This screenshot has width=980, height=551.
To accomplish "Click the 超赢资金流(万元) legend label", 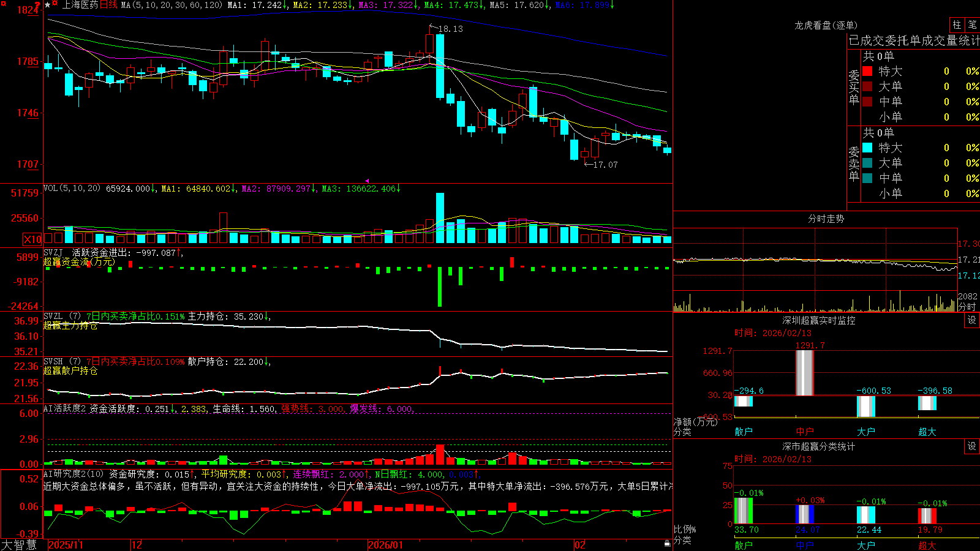I will pyautogui.click(x=79, y=261).
